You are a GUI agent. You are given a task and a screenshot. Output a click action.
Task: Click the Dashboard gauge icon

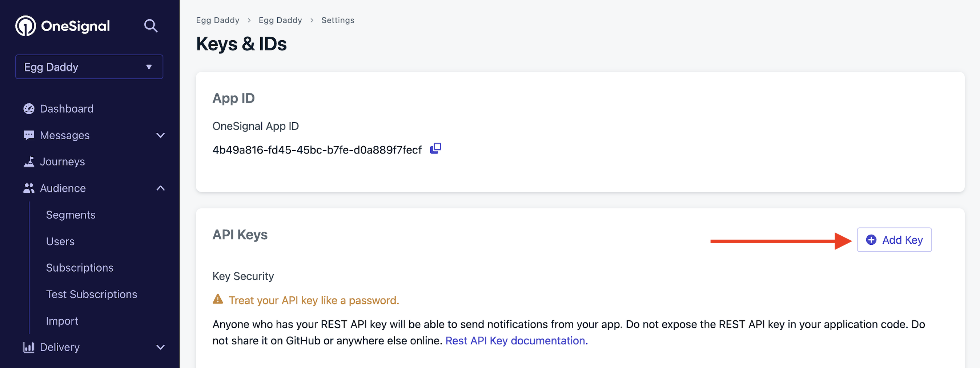(x=29, y=109)
